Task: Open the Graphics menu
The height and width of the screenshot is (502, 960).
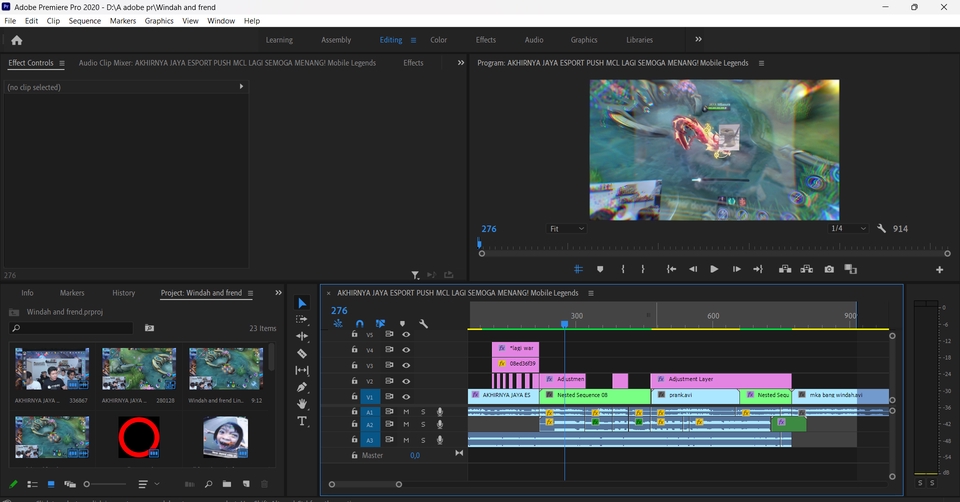Action: 159,21
